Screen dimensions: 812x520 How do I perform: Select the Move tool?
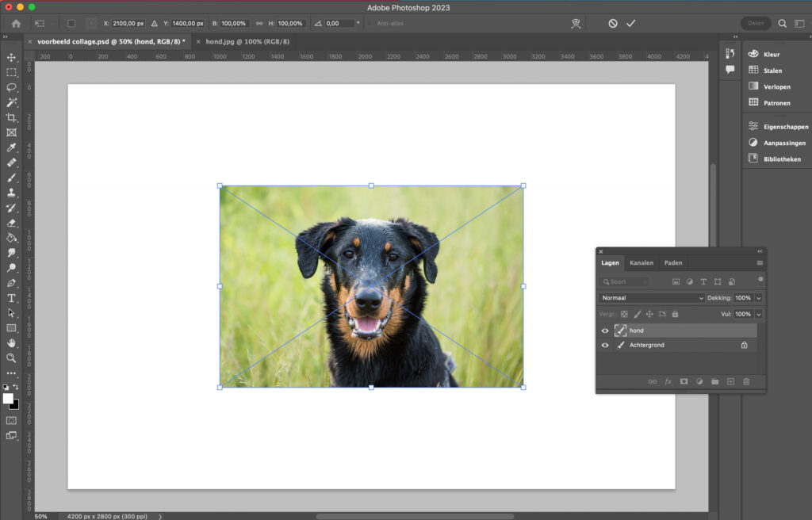coord(11,58)
